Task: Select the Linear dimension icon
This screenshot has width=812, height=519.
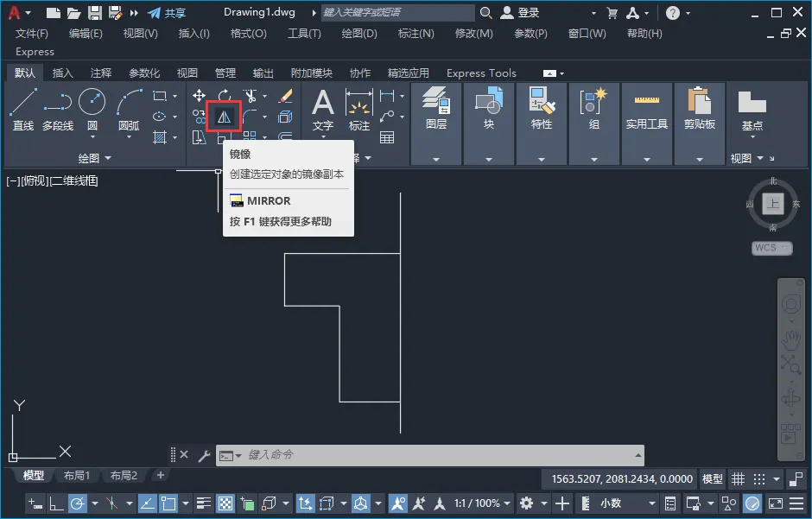Action: click(387, 96)
